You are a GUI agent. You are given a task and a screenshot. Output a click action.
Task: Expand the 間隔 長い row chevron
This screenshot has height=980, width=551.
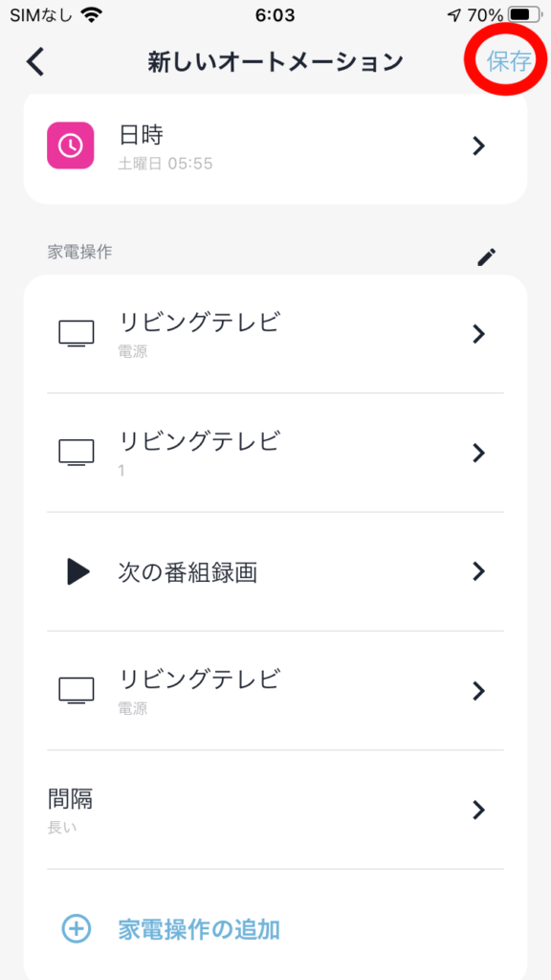click(x=478, y=810)
